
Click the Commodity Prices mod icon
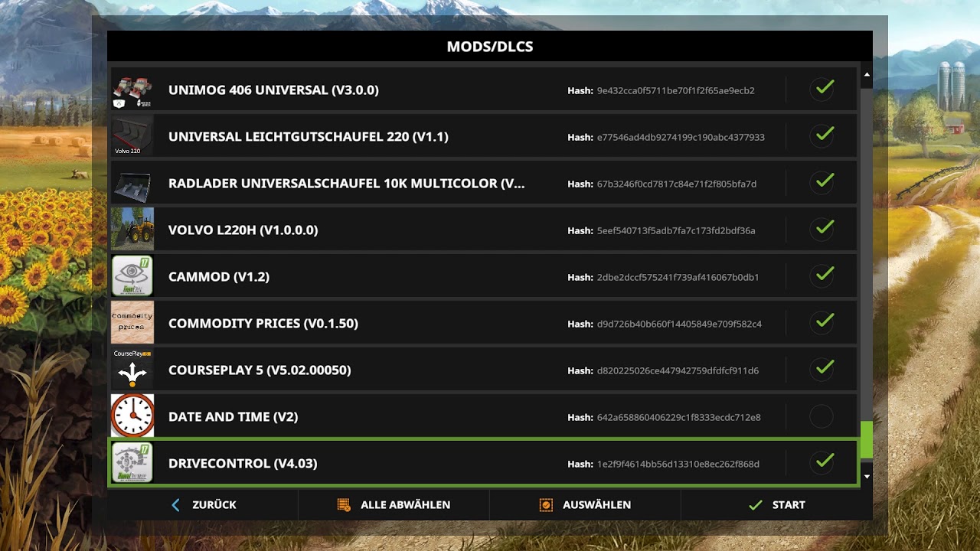tap(132, 323)
